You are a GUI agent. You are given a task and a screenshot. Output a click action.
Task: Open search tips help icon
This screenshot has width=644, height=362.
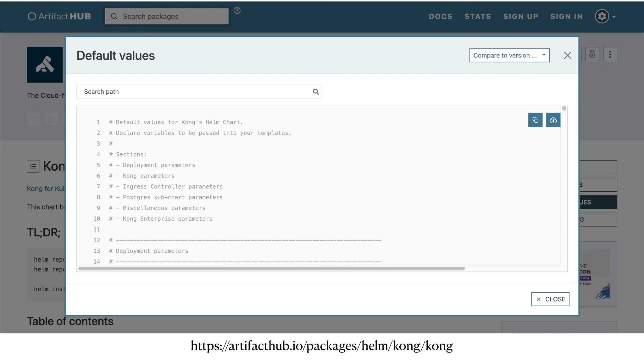(237, 10)
